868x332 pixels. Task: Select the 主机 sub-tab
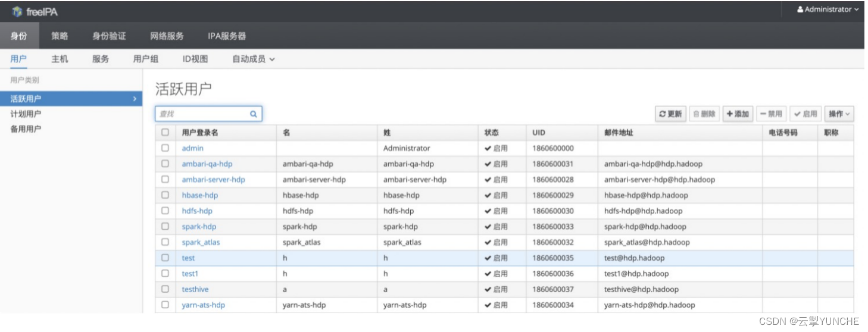coord(60,59)
